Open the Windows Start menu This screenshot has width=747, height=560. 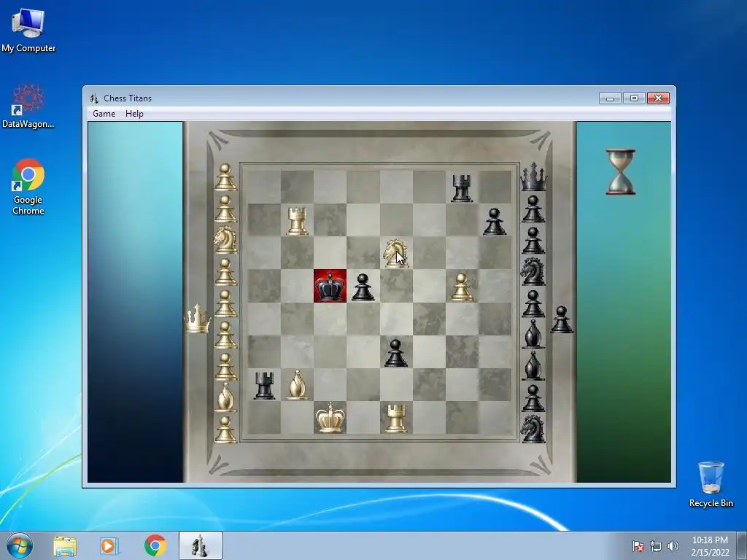point(20,545)
